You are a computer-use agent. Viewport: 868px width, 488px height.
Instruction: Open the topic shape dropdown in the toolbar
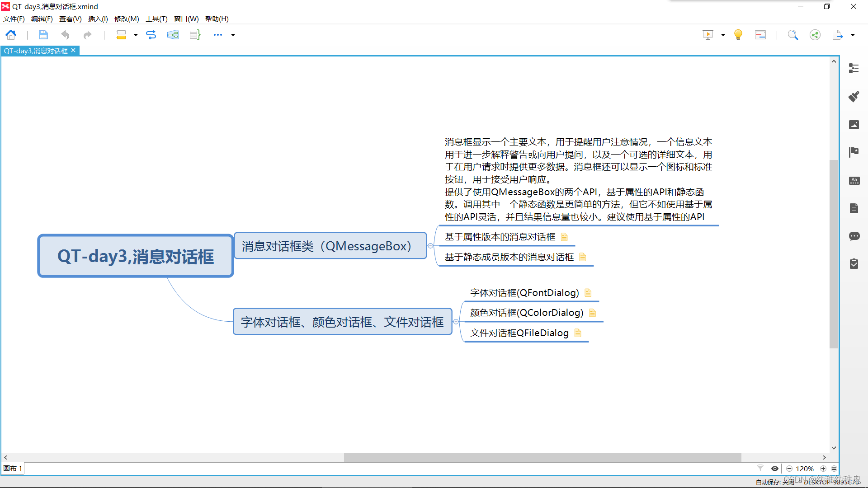point(135,35)
